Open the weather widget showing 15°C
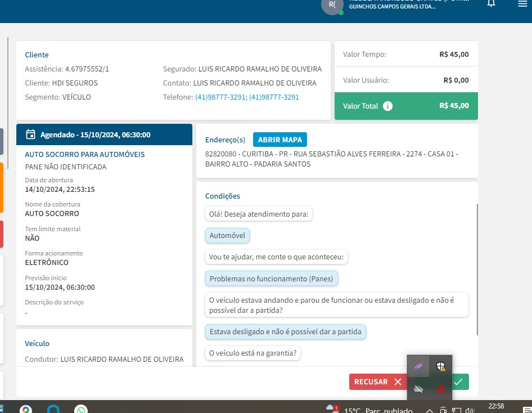The width and height of the screenshot is (532, 413). click(369, 410)
